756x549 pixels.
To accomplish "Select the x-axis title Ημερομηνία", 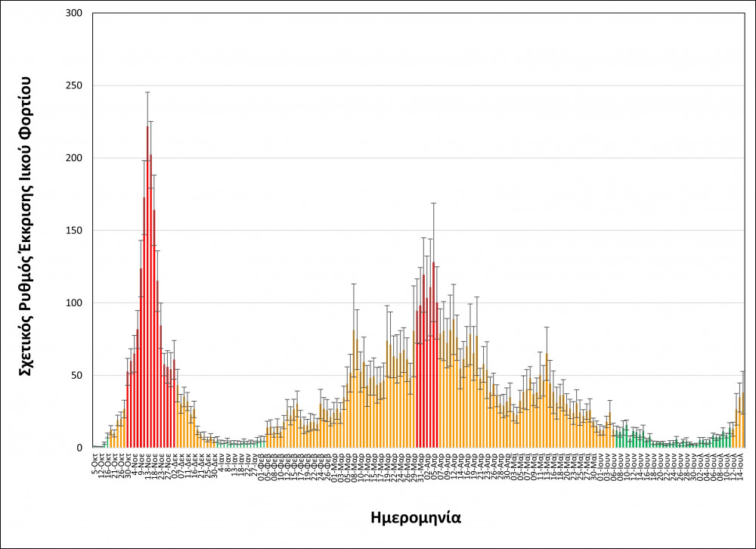I will click(417, 518).
